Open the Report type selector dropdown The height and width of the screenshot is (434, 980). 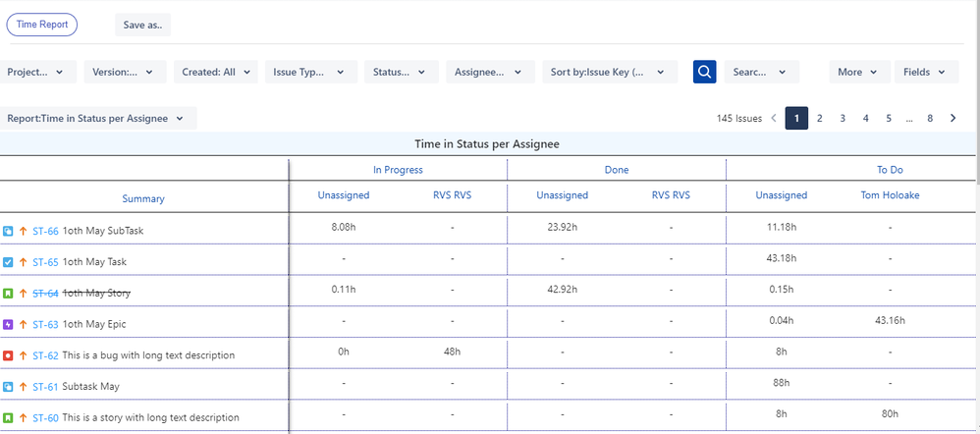click(x=98, y=119)
